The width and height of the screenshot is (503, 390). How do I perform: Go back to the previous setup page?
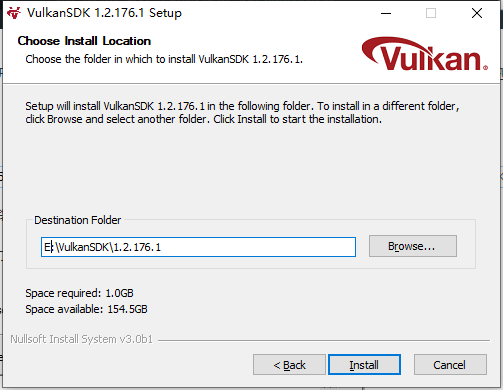289,365
